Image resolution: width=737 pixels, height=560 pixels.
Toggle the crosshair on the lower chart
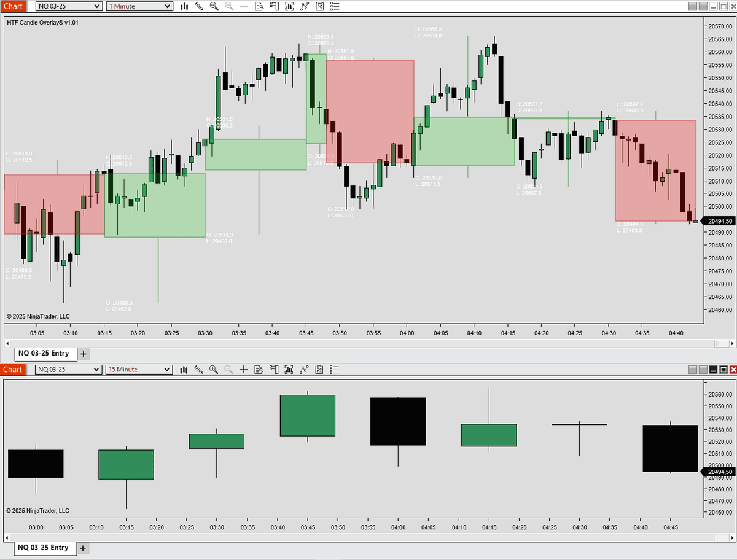[x=243, y=369]
